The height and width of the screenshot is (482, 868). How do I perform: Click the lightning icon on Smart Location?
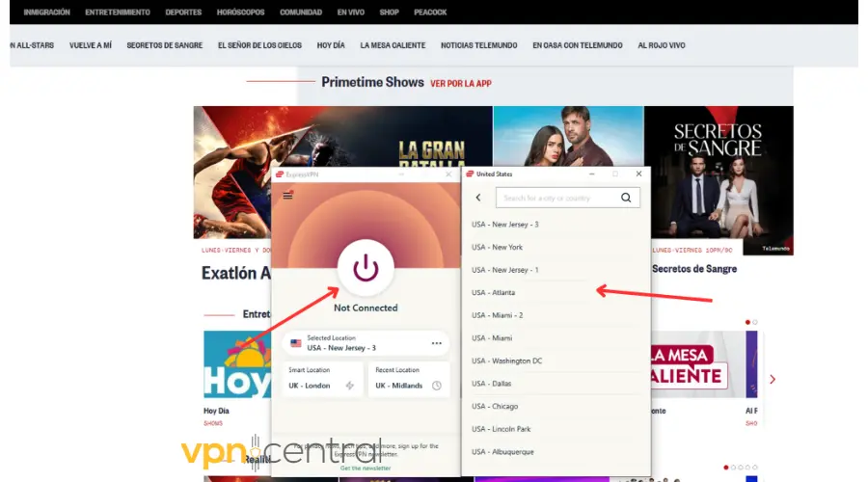(350, 386)
